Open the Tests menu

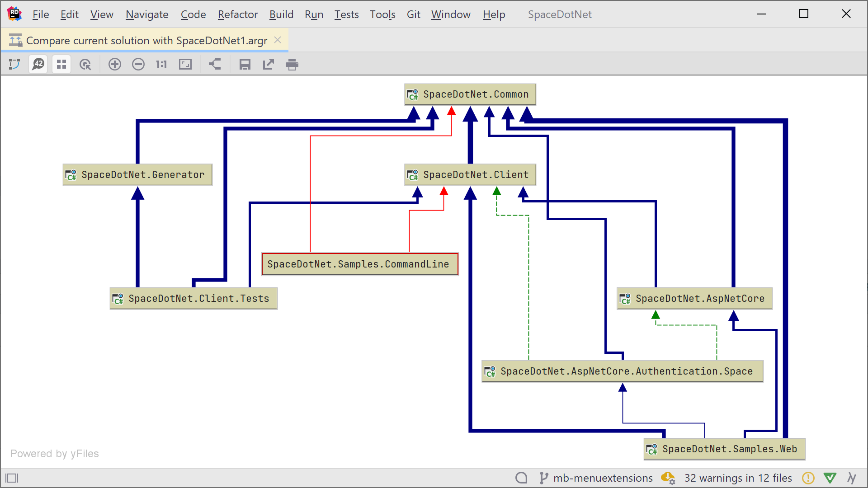[x=346, y=14]
